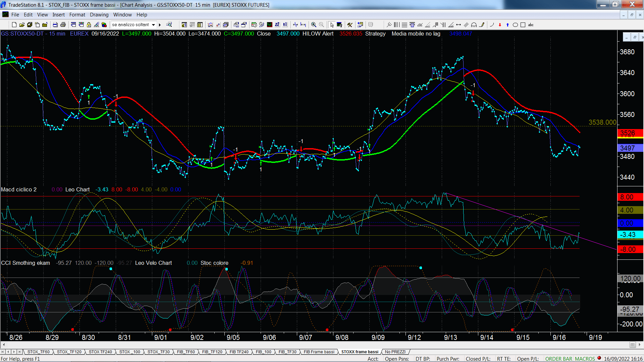Image resolution: width=644 pixels, height=362 pixels.
Task: Click the increase bar spacing icon
Action: click(303, 25)
